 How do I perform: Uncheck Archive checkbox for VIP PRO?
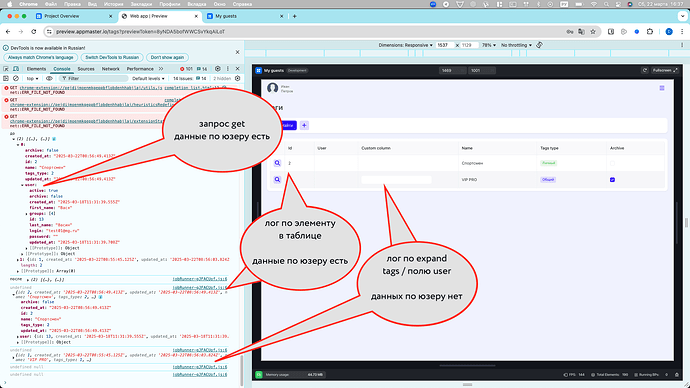[612, 179]
